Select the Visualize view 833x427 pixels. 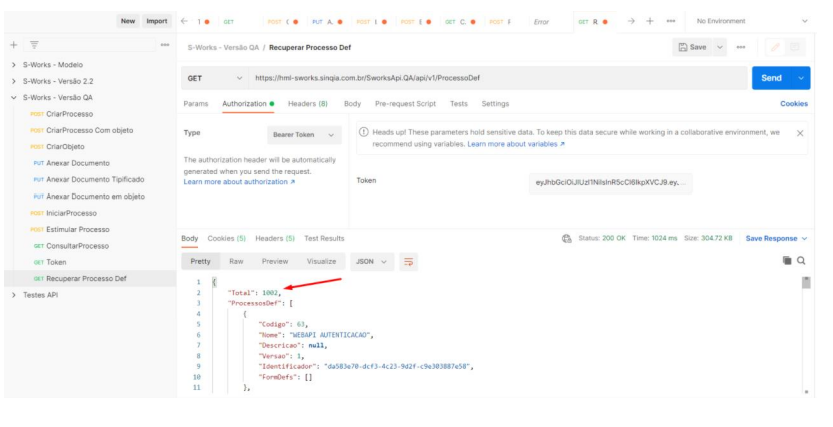tap(321, 262)
